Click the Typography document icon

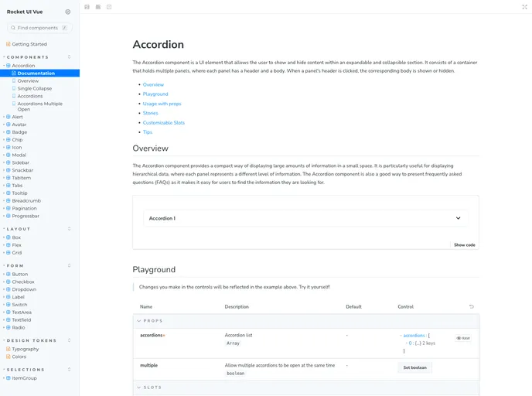point(9,349)
